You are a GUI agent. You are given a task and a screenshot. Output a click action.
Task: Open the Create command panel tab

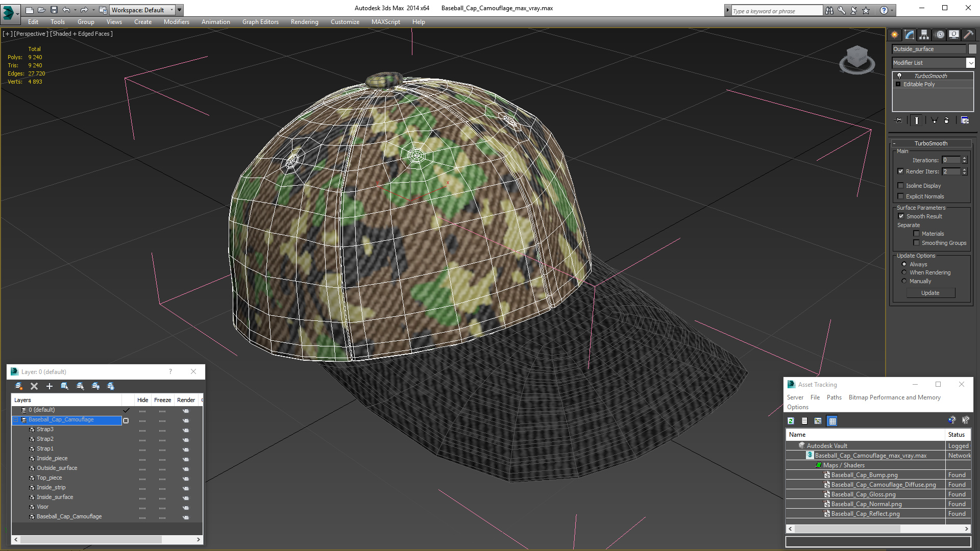tap(894, 35)
